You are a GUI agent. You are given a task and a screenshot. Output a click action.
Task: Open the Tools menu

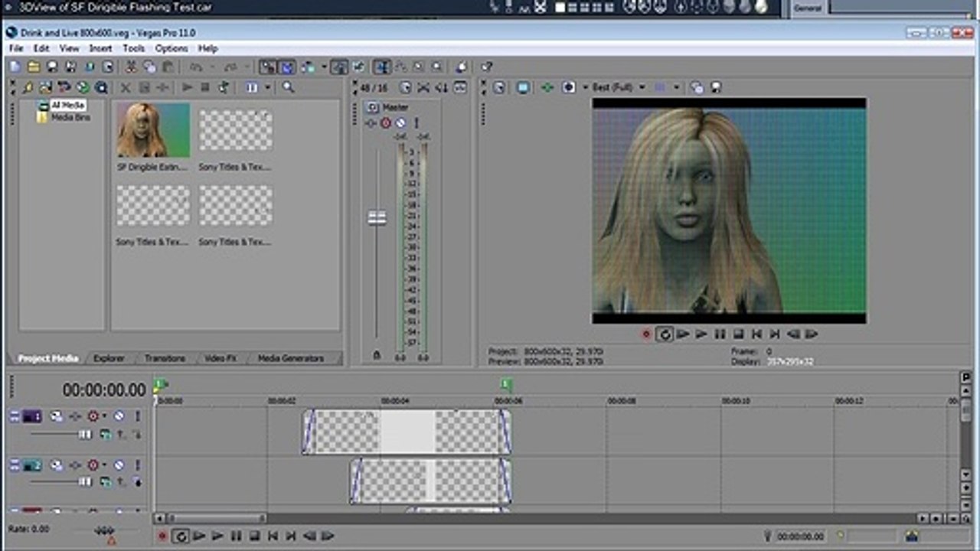point(133,47)
